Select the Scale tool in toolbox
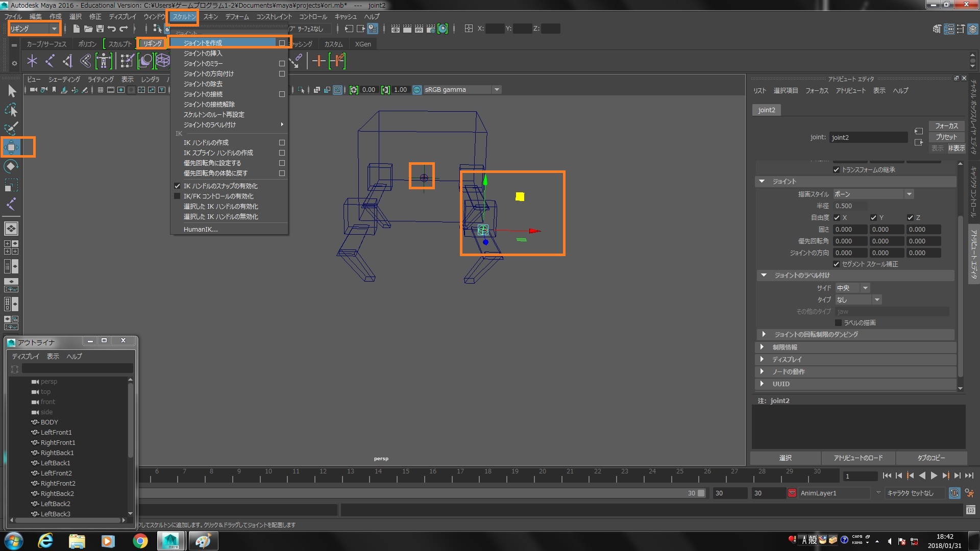This screenshot has height=551, width=980. click(11, 185)
